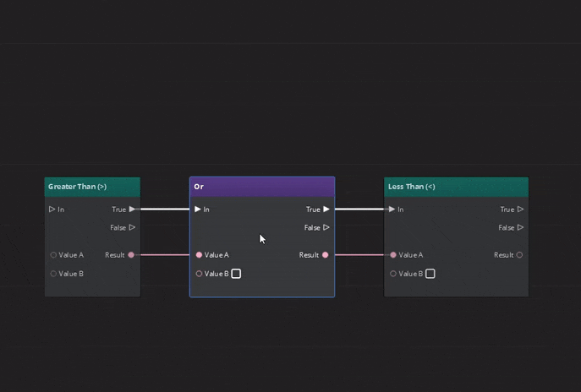Click the In execution port on Less Than node
The height and width of the screenshot is (392, 581).
pyautogui.click(x=392, y=210)
